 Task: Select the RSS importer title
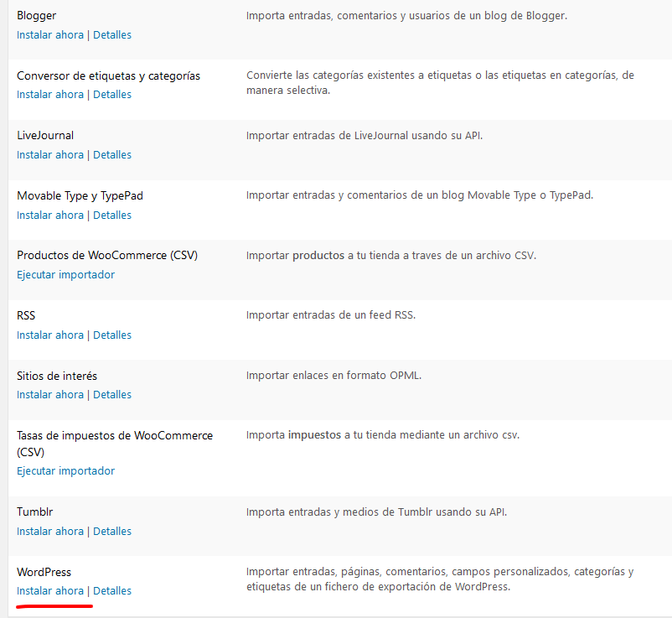point(26,315)
